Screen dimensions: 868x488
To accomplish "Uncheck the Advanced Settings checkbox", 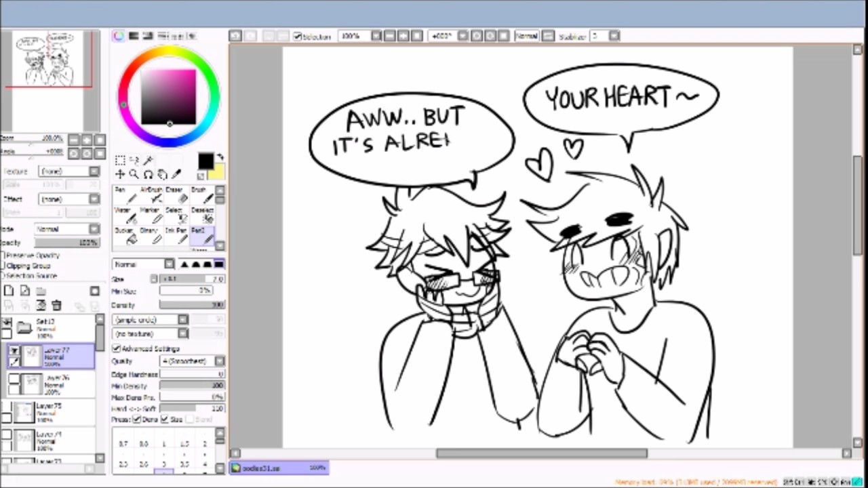I will pyautogui.click(x=116, y=348).
